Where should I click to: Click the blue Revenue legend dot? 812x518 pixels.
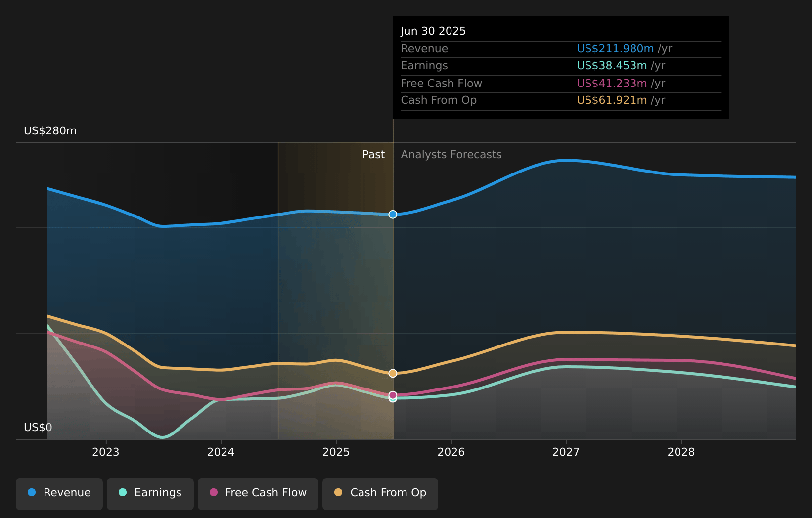coord(32,492)
